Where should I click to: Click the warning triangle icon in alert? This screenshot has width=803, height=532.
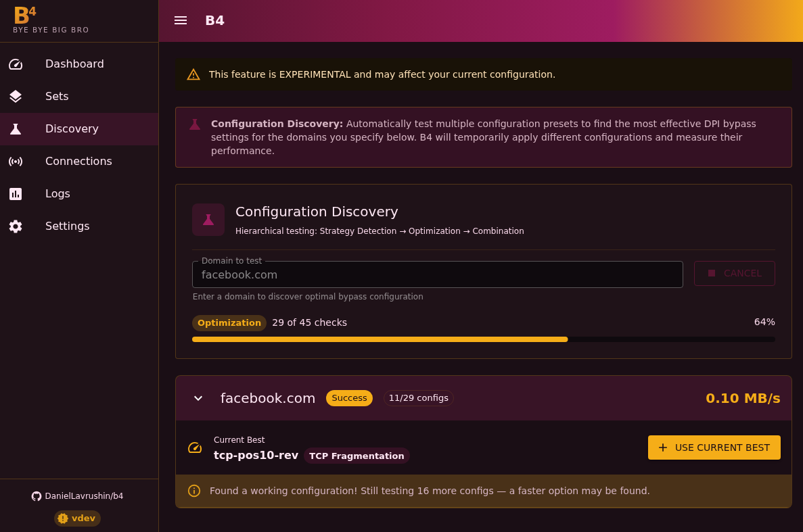point(193,74)
